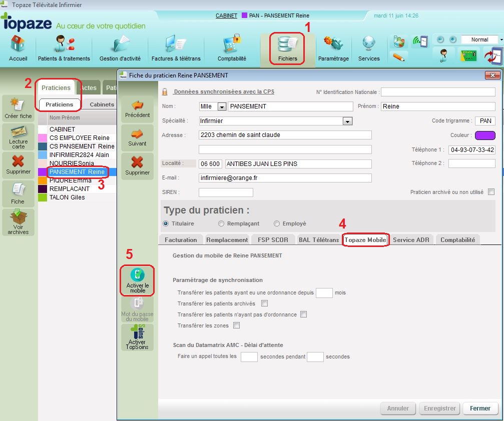Open Gestion d'activité module
Screen dimensions: 504x421
120,48
